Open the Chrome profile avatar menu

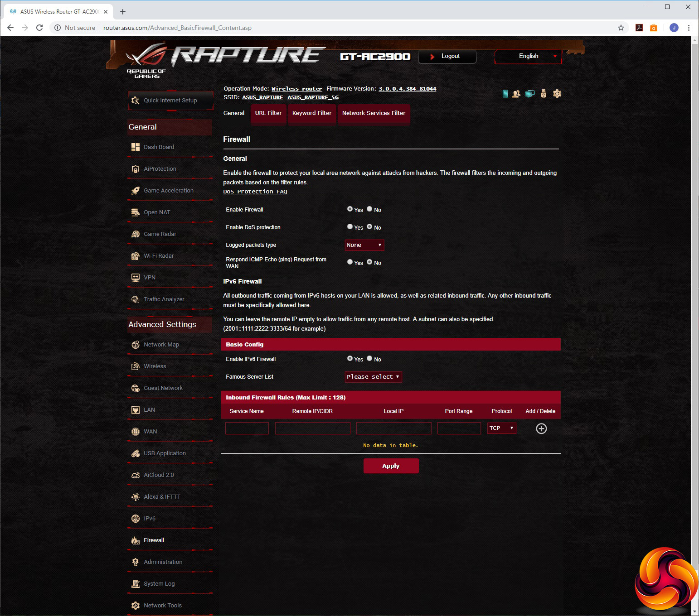point(674,28)
